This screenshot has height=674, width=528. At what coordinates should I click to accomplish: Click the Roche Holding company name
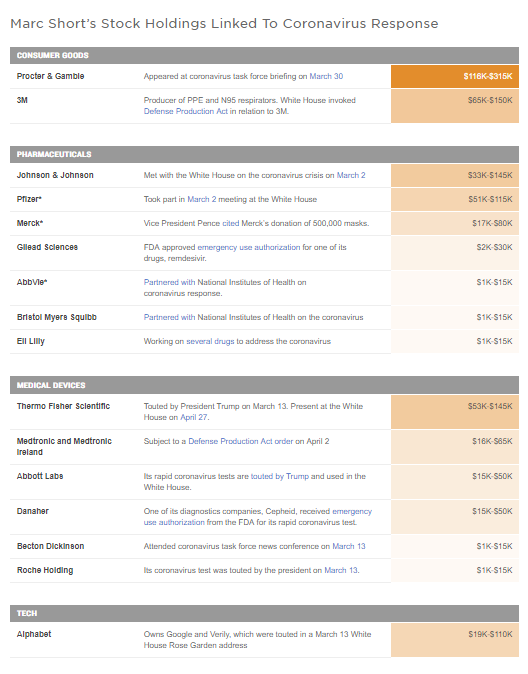pos(45,570)
